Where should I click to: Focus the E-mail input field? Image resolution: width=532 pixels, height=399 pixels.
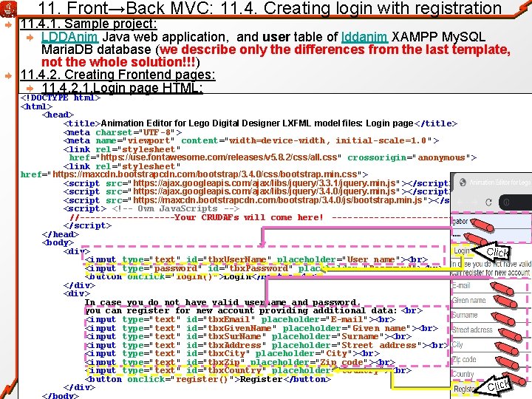[490, 286]
